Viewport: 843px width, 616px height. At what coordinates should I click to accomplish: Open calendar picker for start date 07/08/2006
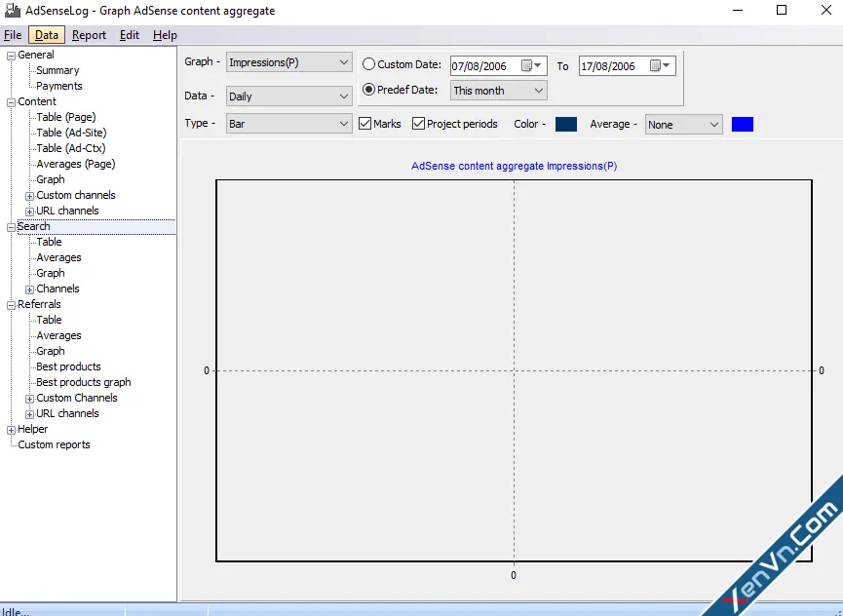(x=531, y=65)
